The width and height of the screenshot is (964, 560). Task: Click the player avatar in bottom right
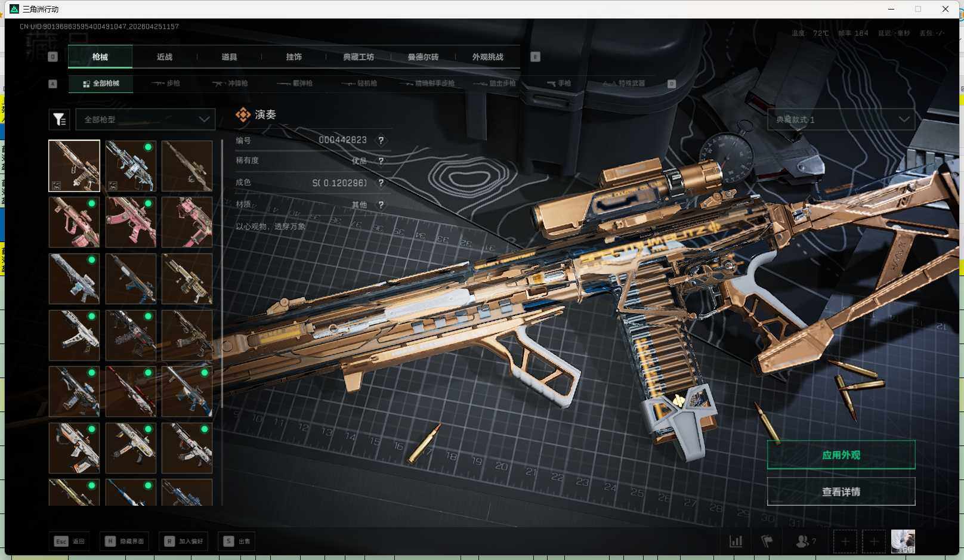pyautogui.click(x=903, y=542)
